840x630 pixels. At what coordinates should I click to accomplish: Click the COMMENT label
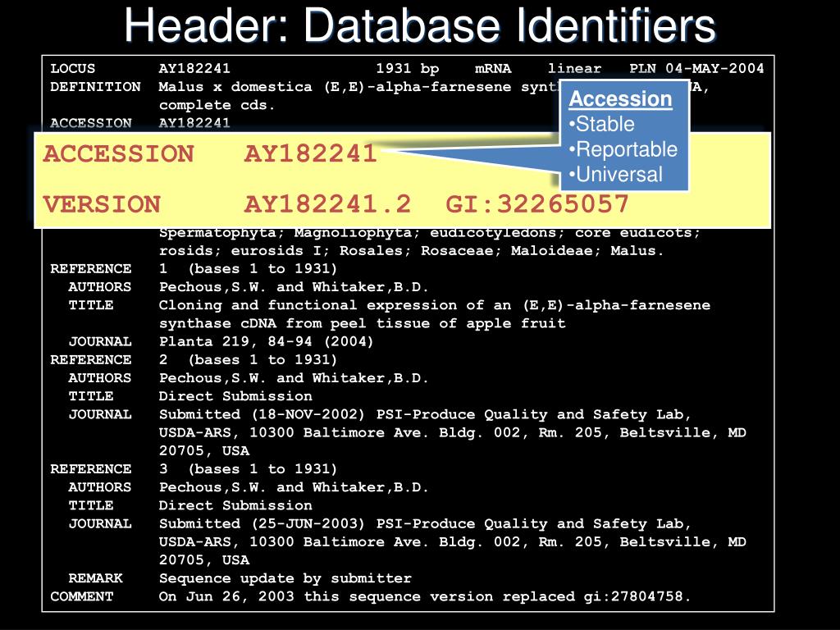coord(82,597)
